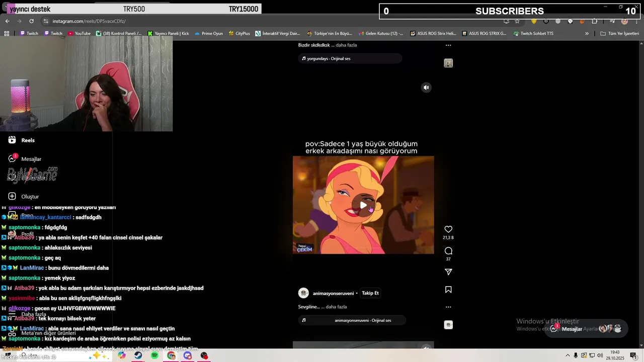Reload the Instagram page
Image resolution: width=644 pixels, height=362 pixels.
(x=31, y=21)
